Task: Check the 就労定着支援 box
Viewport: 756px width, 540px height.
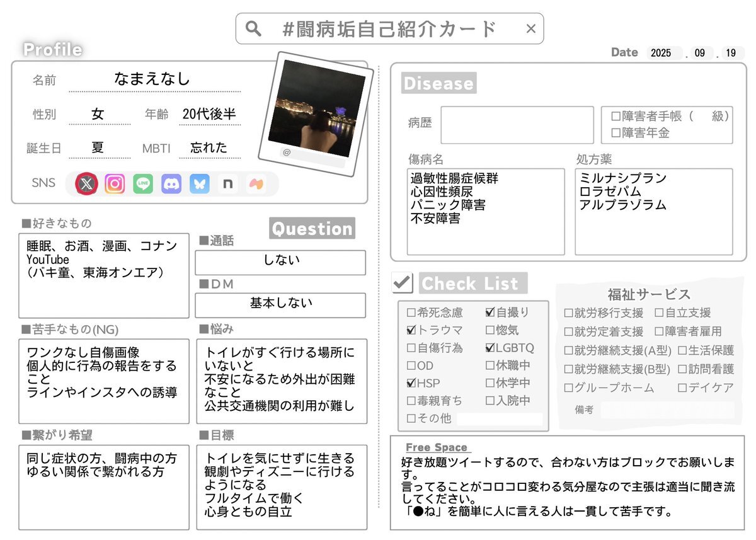Action: click(x=568, y=332)
